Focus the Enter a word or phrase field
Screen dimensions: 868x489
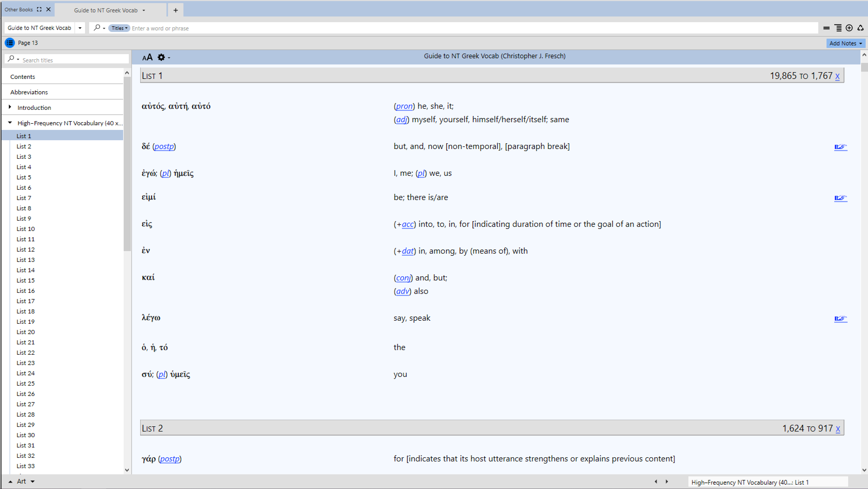click(474, 28)
